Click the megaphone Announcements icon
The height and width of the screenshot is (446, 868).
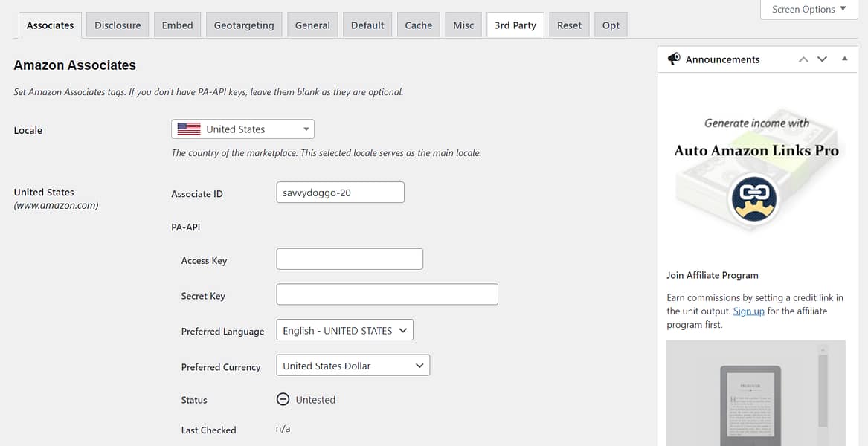click(674, 59)
